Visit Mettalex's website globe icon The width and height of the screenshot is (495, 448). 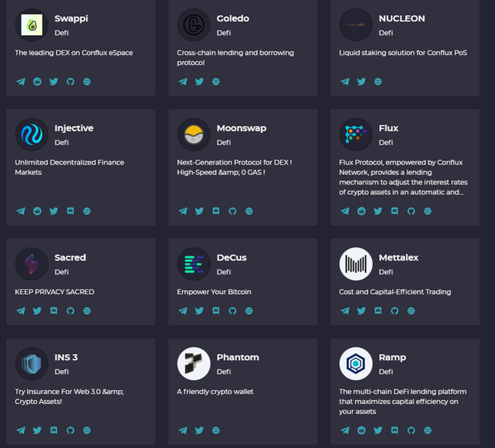click(411, 311)
